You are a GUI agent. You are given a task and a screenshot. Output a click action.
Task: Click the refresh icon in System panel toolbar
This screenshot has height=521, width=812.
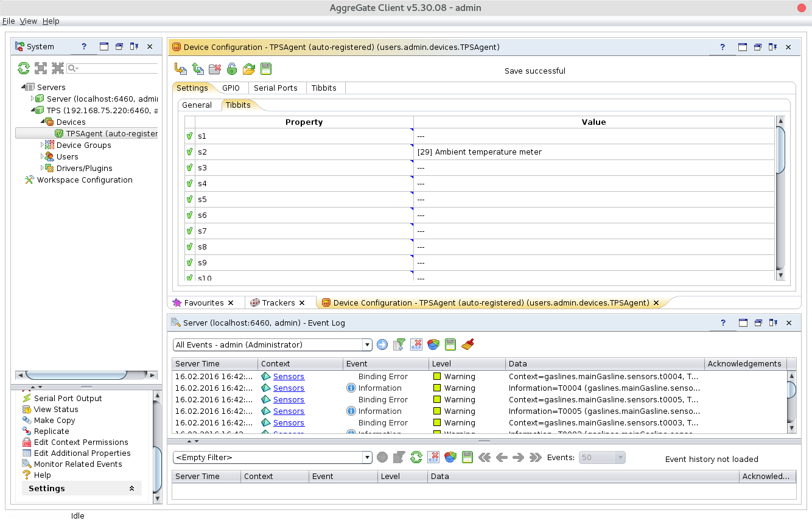coord(23,68)
